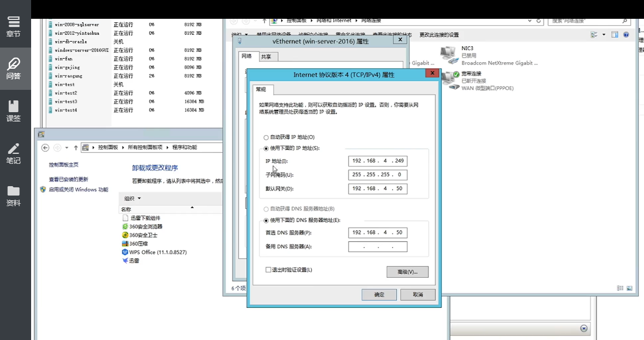Close the vEthernet properties dialog

click(x=400, y=39)
